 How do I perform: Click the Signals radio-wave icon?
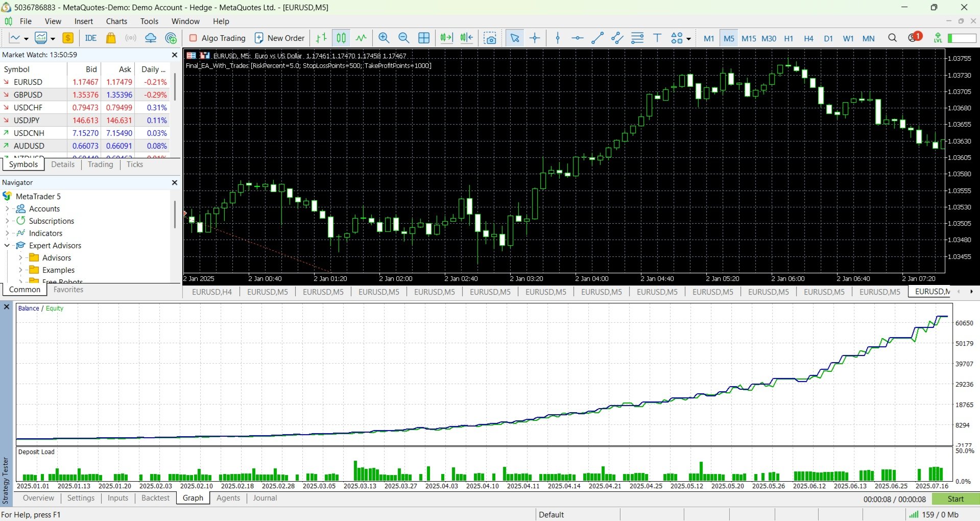(x=131, y=38)
